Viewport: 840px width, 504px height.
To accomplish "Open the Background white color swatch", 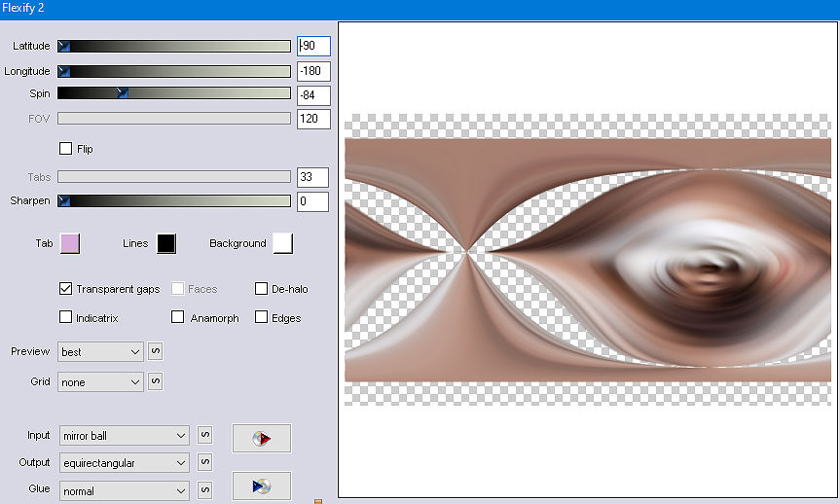I will coord(283,243).
